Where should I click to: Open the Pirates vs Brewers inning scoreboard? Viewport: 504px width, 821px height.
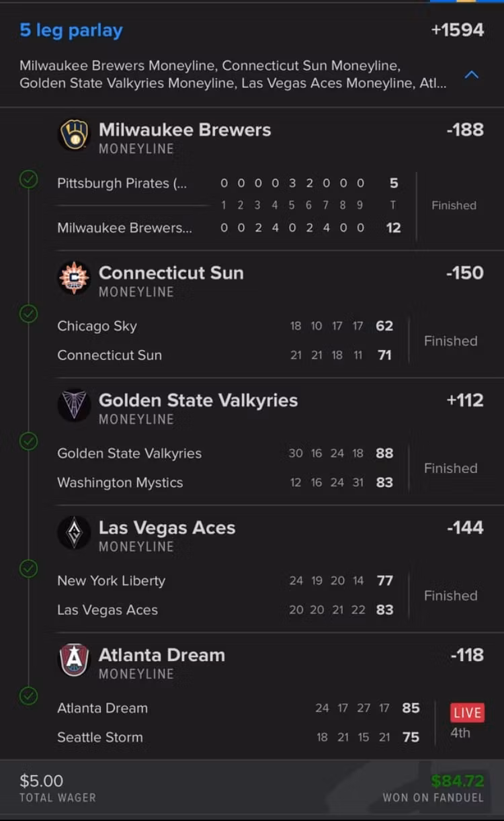(292, 205)
